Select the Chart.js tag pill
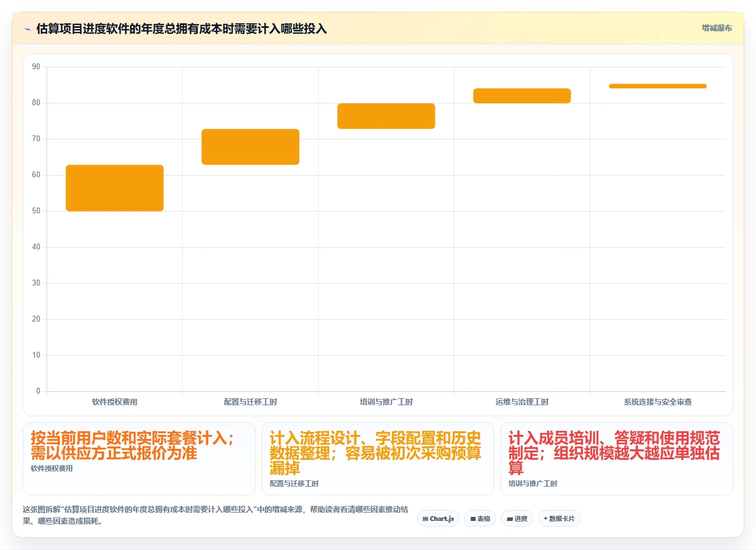756x550 pixels. [x=438, y=519]
